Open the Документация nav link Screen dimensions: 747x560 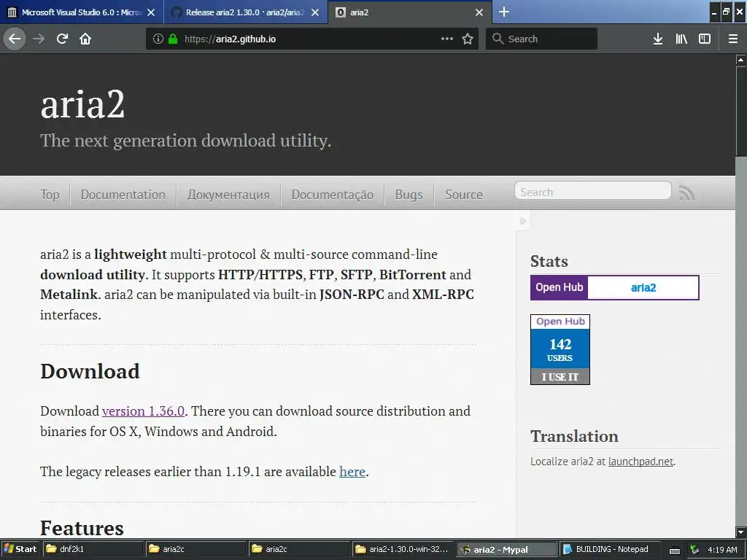point(228,194)
